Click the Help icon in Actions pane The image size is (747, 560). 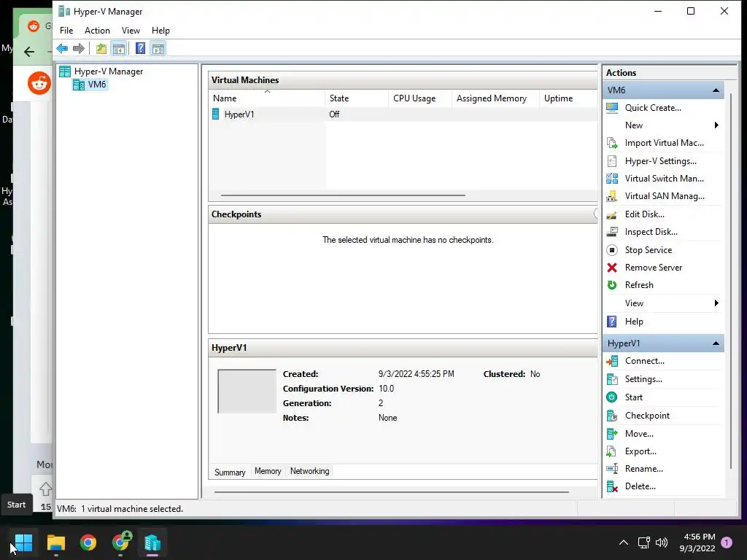pyautogui.click(x=612, y=322)
